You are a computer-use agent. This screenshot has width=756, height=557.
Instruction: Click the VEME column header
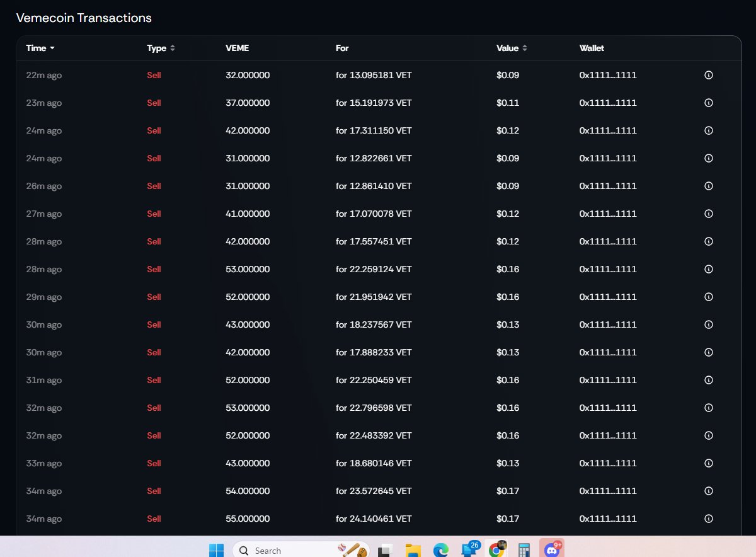pos(237,49)
